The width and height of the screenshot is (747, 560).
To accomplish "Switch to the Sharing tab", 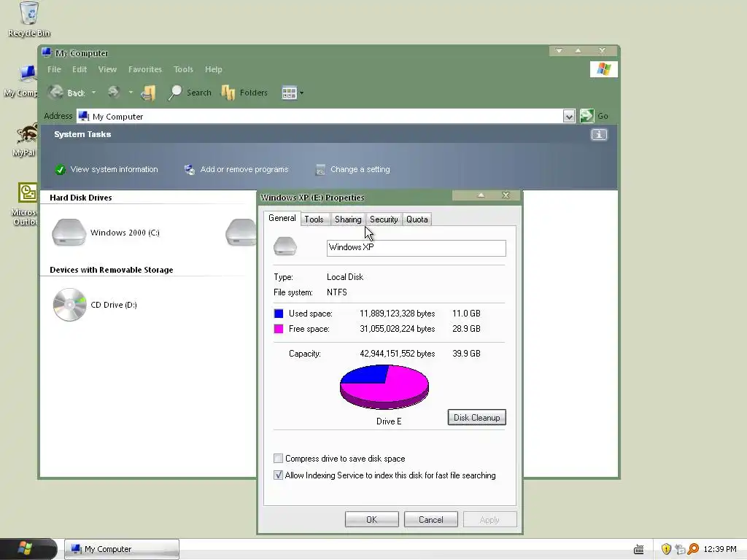I will pos(348,219).
